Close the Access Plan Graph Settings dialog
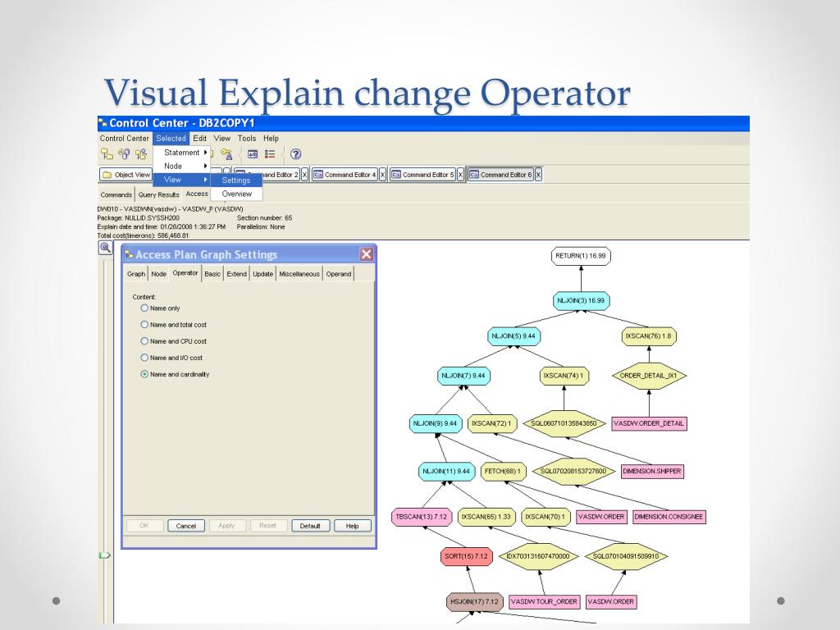The image size is (840, 630). 367,254
